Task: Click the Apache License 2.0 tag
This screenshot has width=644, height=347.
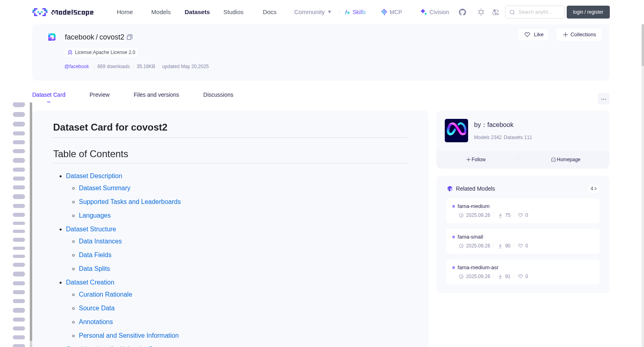Action: (101, 52)
